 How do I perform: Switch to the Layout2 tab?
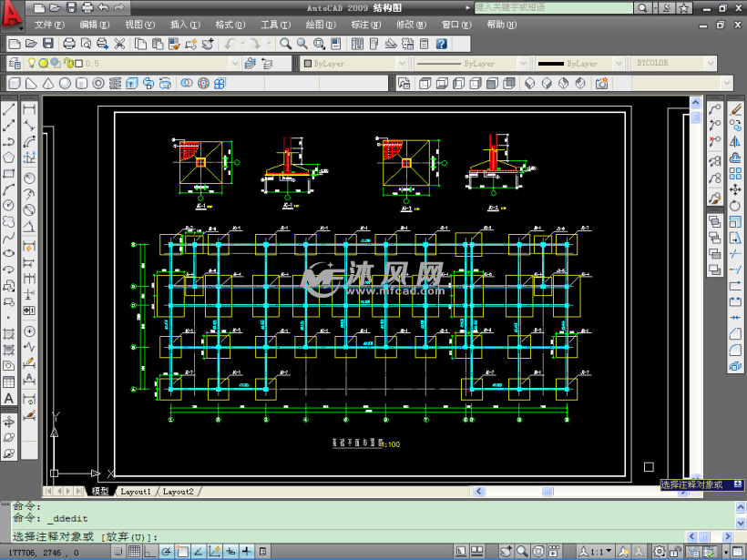coord(178,492)
